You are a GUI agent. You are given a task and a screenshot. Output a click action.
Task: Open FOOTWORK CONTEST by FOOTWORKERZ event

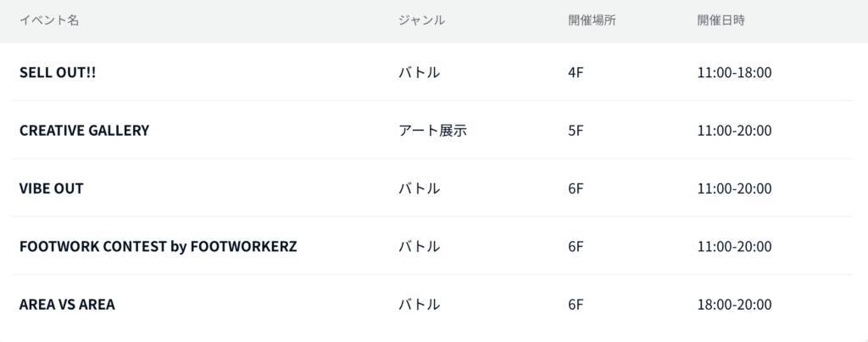point(158,246)
